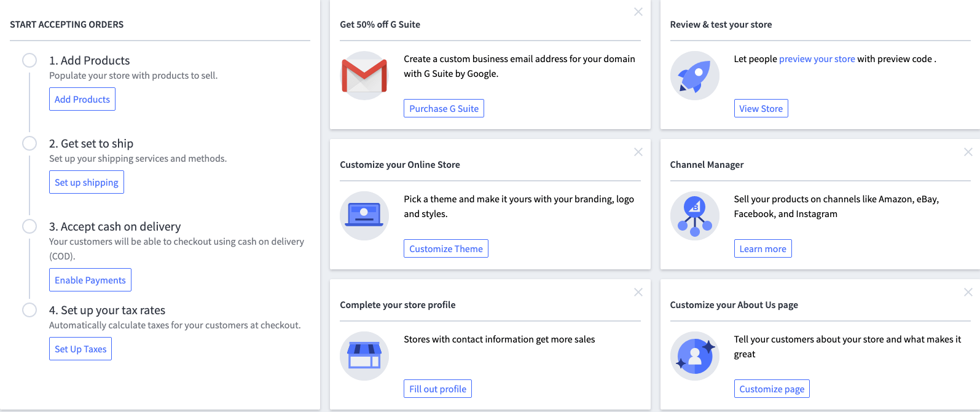Click Learn more in Channel Manager

762,248
